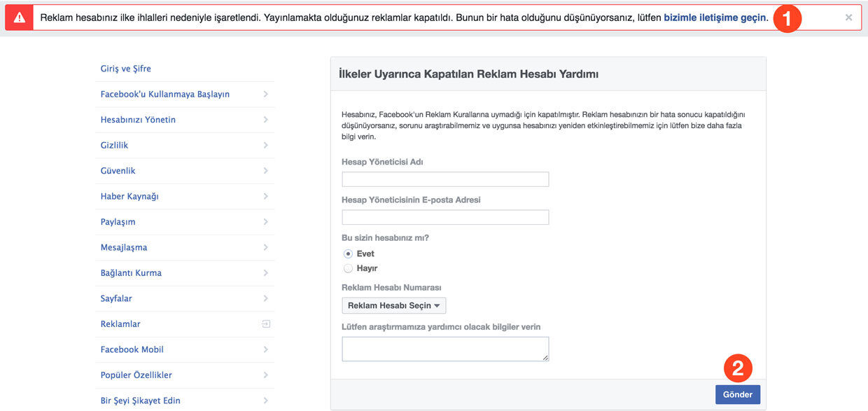868x411 pixels.
Task: Expand the Mesajlaşma chevron arrow
Action: 265,248
